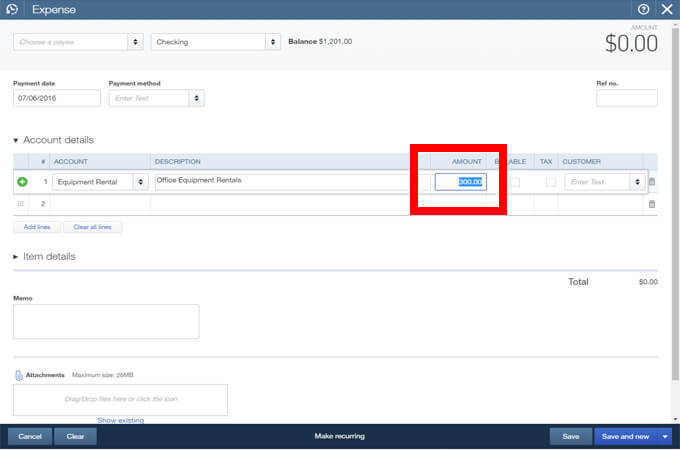Screen dimensions: 680x450
Task: Tick the Billable checkbox on line 1
Action: click(x=515, y=182)
